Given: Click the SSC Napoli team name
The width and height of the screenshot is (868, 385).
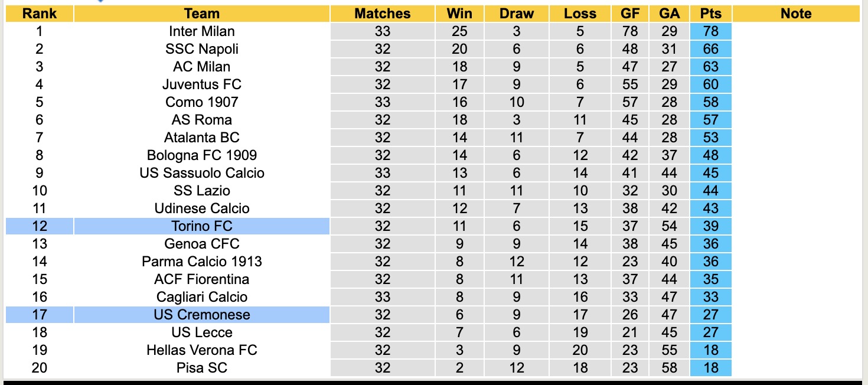Looking at the screenshot, I should tap(202, 49).
